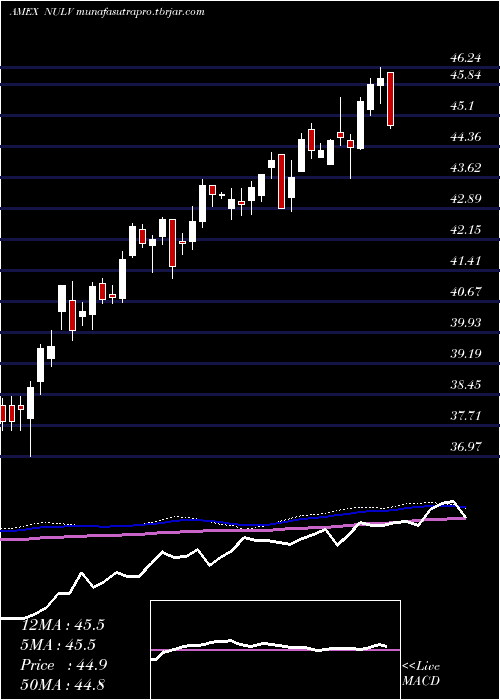500x700 pixels.
Task: Click the 38.45 price axis label
Action: point(466,384)
